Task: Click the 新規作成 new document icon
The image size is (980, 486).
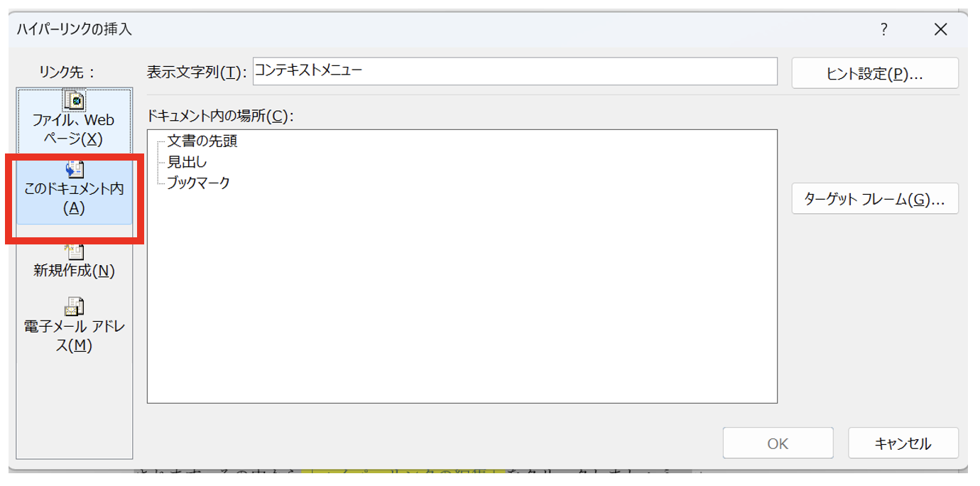Action: click(74, 252)
